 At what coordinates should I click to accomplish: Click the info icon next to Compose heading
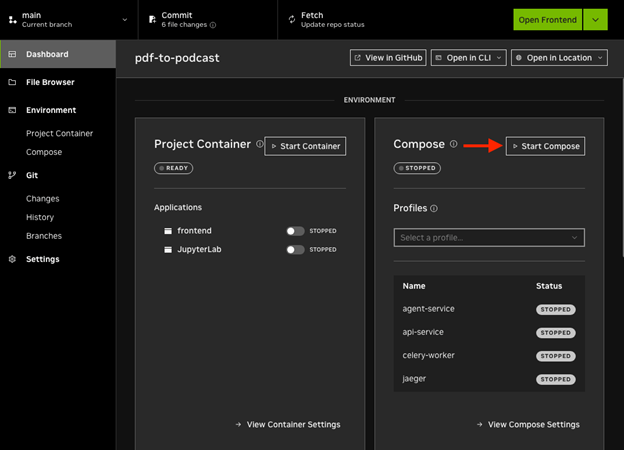453,144
